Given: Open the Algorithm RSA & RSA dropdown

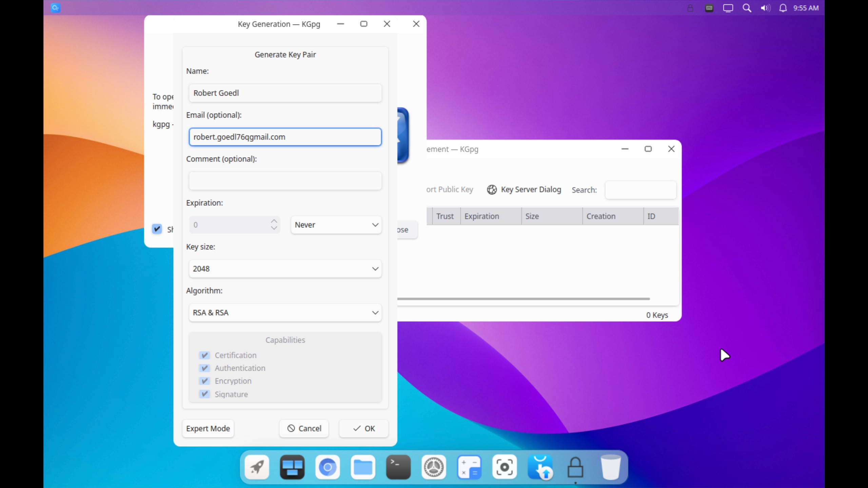Looking at the screenshot, I should click(285, 312).
